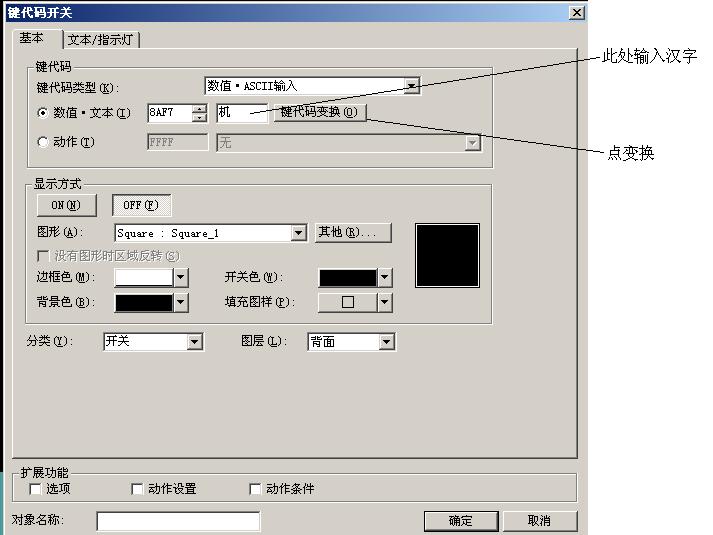
Task: Open 其他 shape selection button
Action: pos(352,233)
